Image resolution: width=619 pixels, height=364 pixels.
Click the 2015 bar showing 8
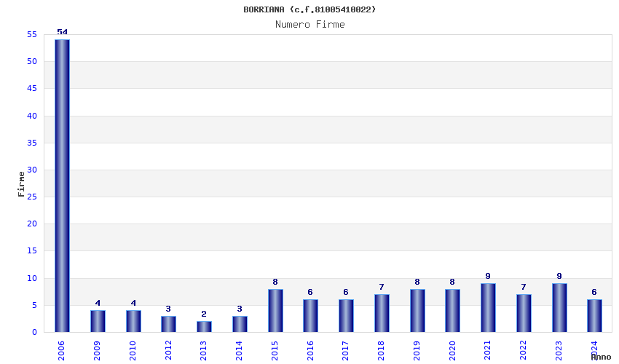point(275,310)
